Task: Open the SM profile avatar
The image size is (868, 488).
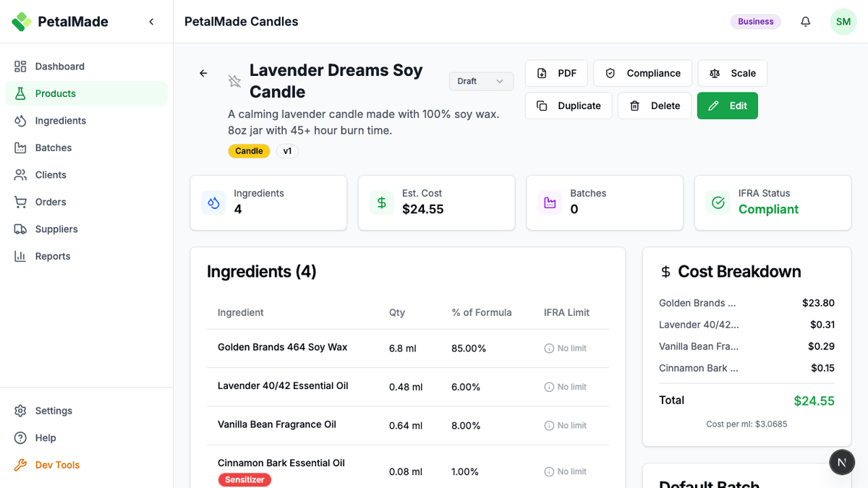Action: point(843,22)
